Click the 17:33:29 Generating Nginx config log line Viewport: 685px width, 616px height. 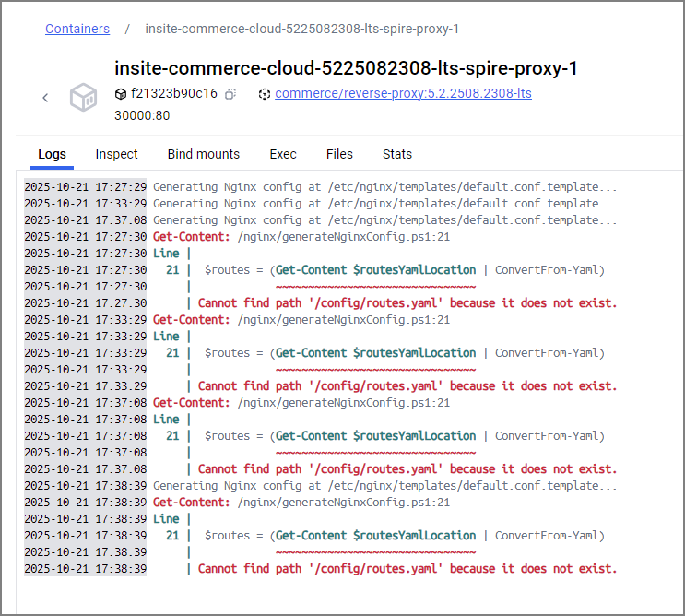click(385, 204)
